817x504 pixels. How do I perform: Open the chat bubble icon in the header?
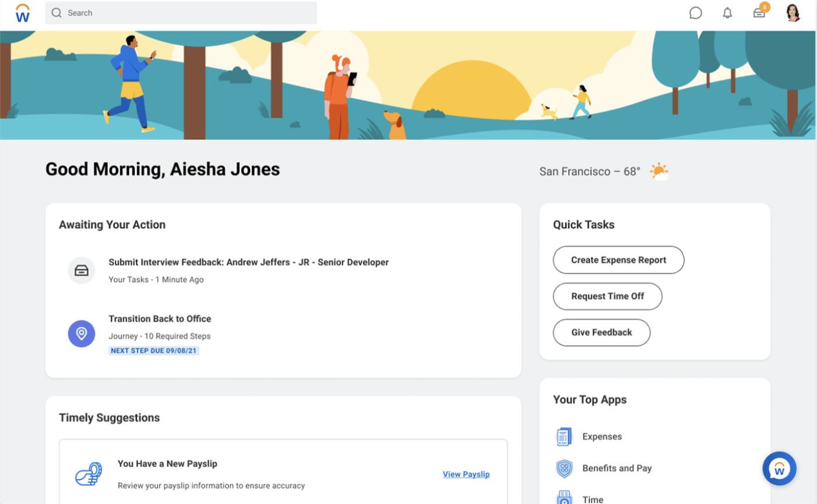(x=696, y=13)
